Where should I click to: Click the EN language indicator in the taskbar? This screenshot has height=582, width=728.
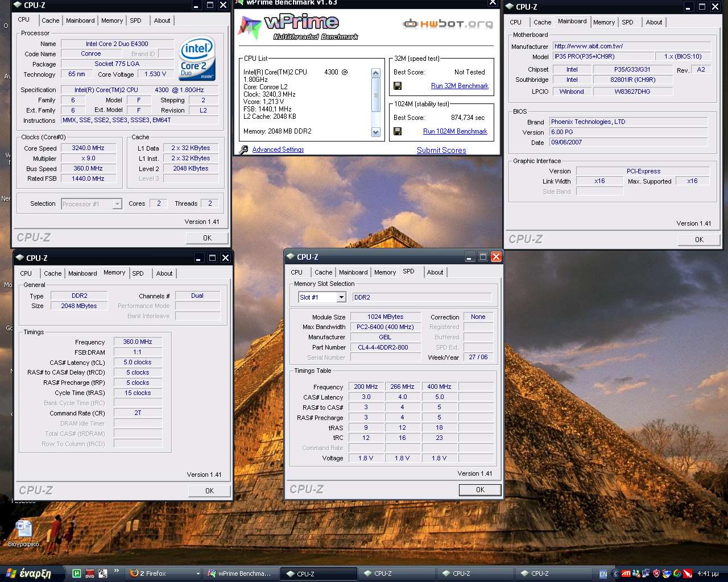[603, 574]
